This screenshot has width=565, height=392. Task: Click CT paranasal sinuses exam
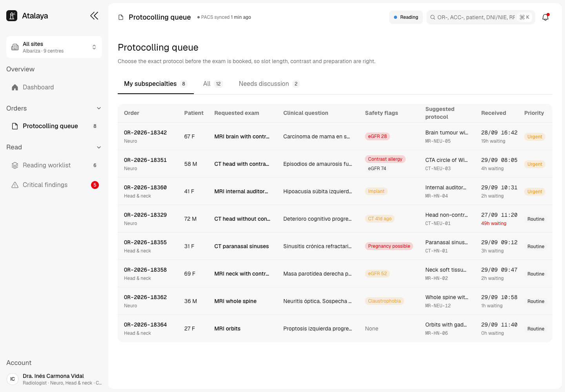pyautogui.click(x=242, y=246)
